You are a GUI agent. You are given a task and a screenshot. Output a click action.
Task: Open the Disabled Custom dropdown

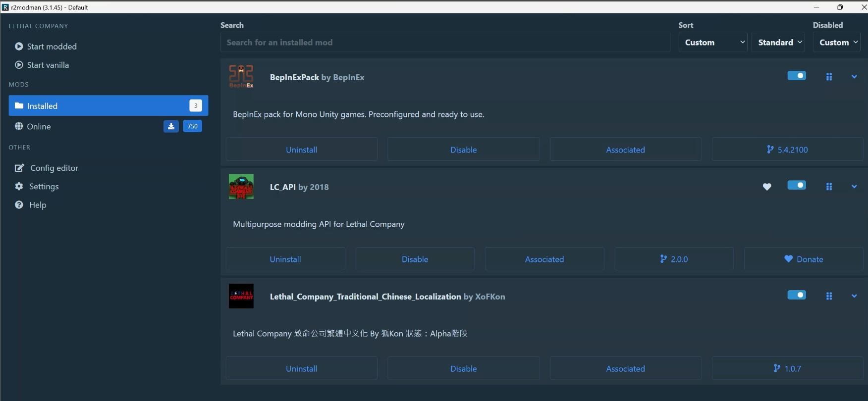(837, 43)
